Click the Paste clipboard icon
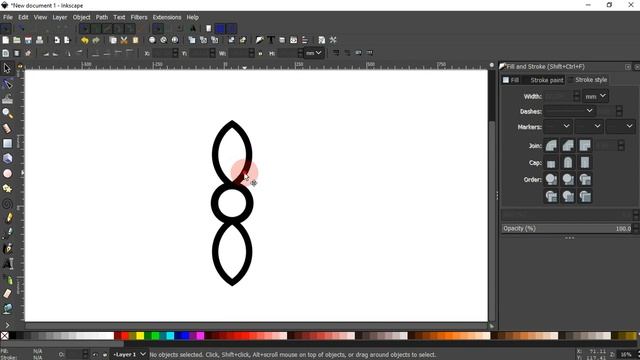The width and height of the screenshot is (640, 360). 136,40
